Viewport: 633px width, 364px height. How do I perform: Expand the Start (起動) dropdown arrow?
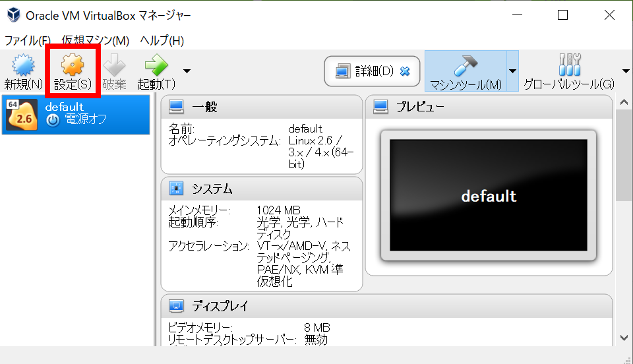coord(187,71)
